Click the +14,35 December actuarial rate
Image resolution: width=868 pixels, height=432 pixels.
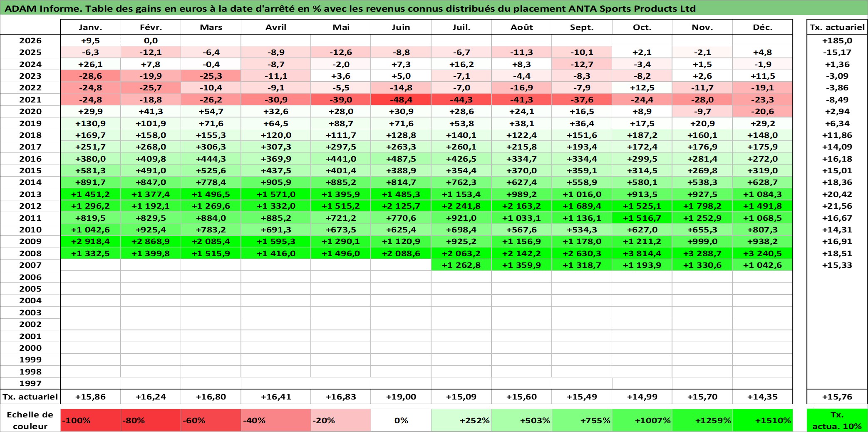(763, 397)
